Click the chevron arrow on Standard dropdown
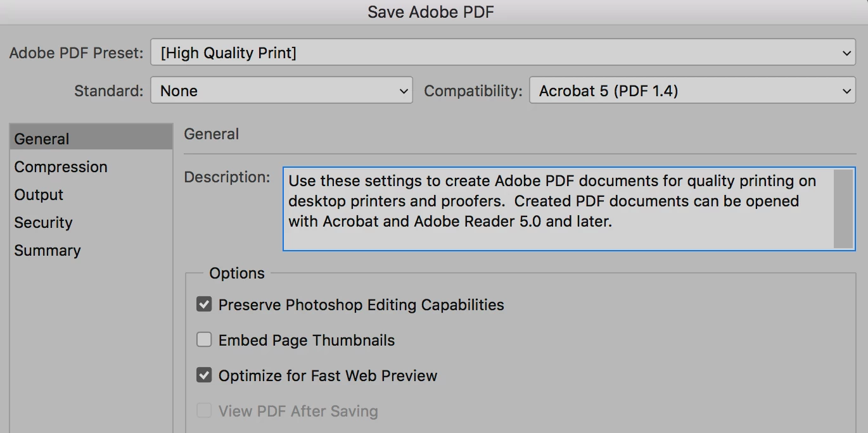Image resolution: width=868 pixels, height=433 pixels. pos(404,91)
